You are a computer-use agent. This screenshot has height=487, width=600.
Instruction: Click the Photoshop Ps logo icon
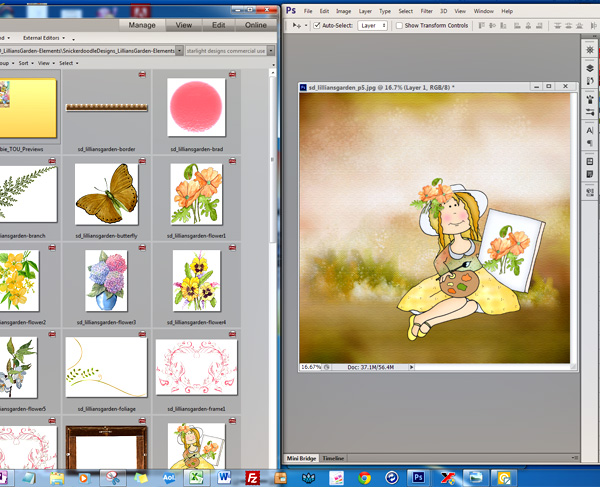[291, 11]
